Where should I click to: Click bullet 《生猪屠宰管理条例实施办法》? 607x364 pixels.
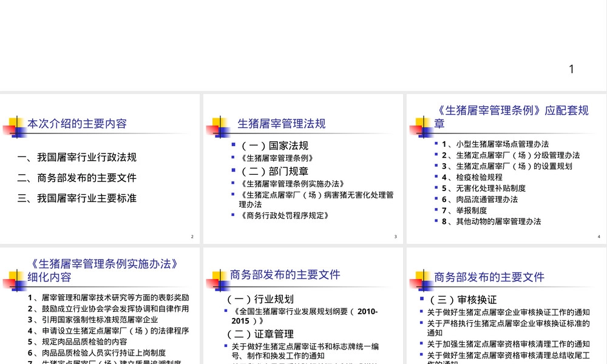pyautogui.click(x=293, y=184)
